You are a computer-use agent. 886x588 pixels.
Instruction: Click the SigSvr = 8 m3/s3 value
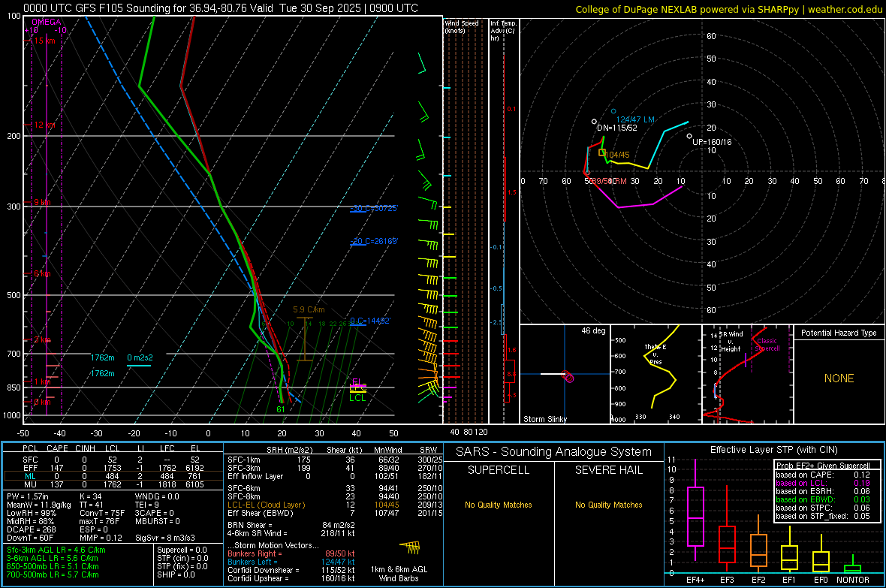coord(165,538)
